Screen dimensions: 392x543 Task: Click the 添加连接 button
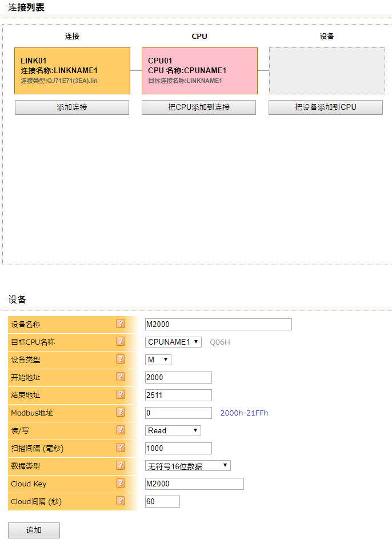(x=72, y=107)
